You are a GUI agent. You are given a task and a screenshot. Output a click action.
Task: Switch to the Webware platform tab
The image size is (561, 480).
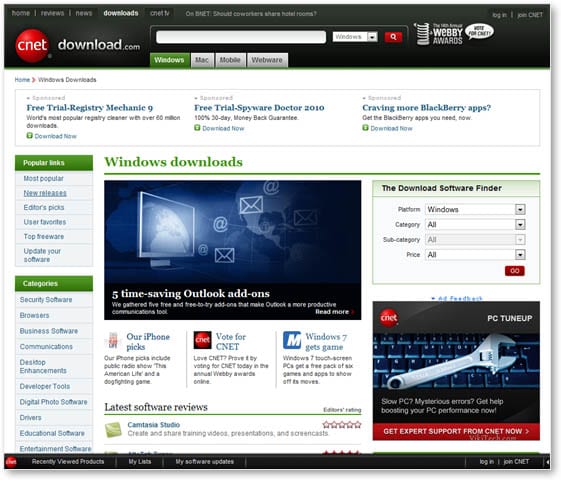click(267, 60)
